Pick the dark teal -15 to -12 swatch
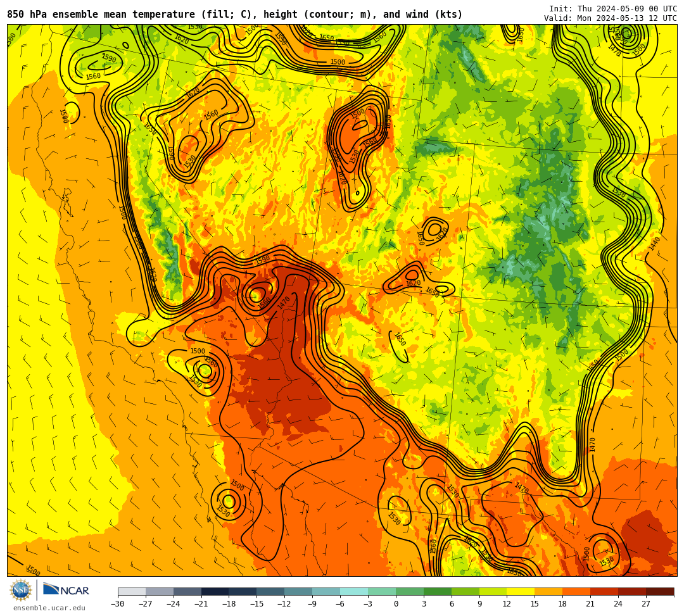The height and width of the screenshot is (616, 684). click(x=271, y=591)
